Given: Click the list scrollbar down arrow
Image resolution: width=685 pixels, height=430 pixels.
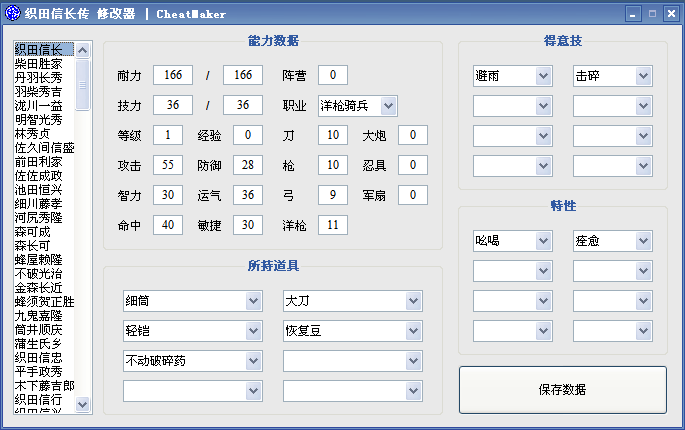Looking at the screenshot, I should (x=83, y=404).
